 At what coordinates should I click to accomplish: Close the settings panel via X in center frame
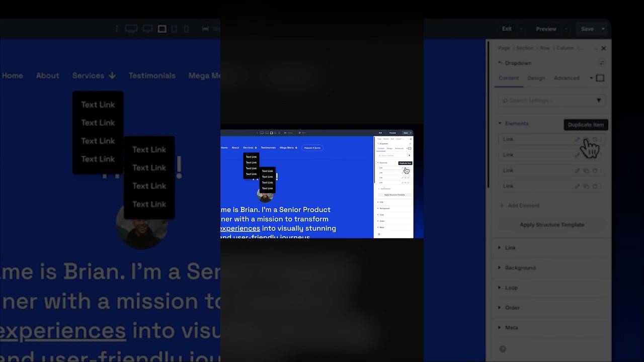pos(411,139)
